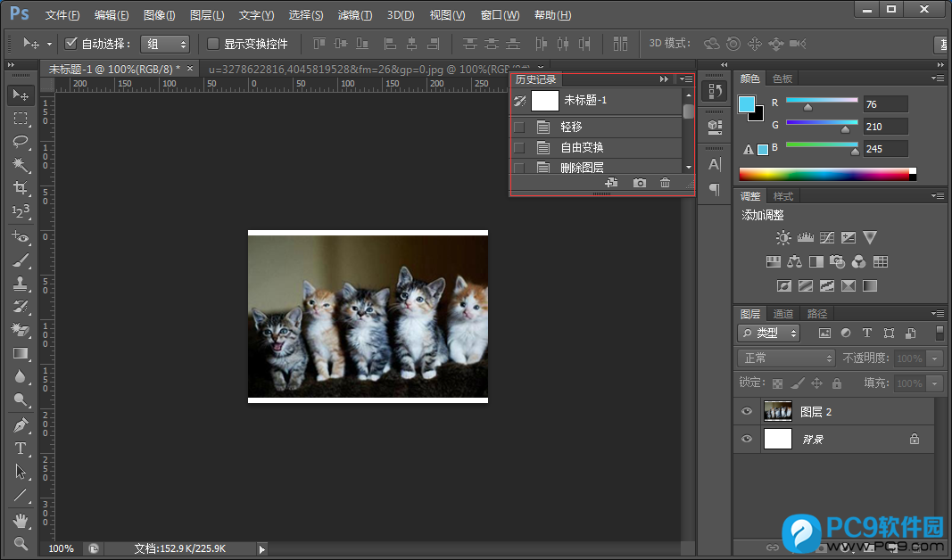The image size is (952, 560).
Task: Click the foreground color swatch
Action: [746, 104]
